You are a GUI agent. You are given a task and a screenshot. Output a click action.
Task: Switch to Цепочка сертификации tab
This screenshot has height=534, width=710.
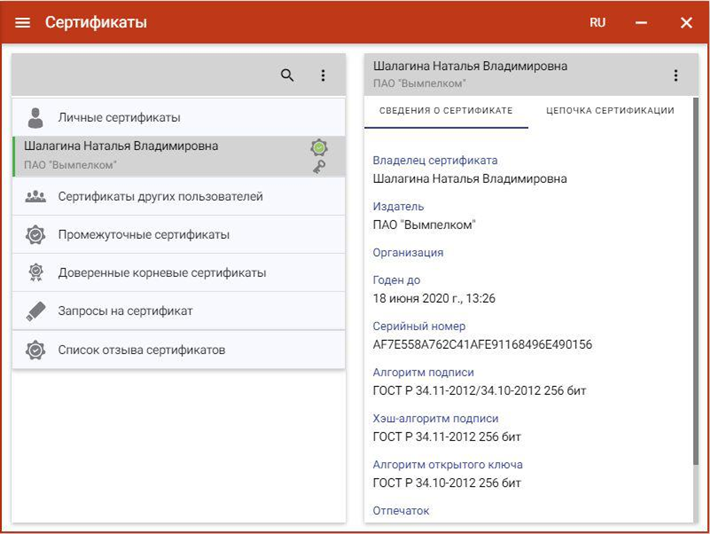coord(610,111)
